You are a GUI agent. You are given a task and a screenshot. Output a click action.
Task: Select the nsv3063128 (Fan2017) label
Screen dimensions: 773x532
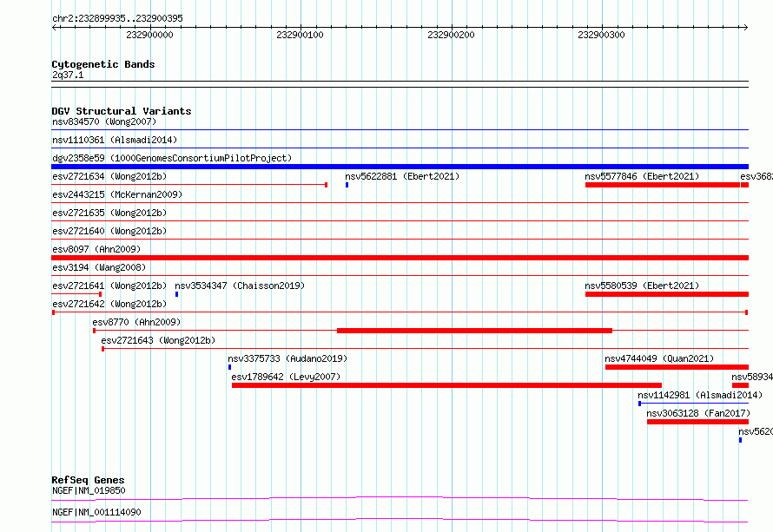(x=698, y=413)
